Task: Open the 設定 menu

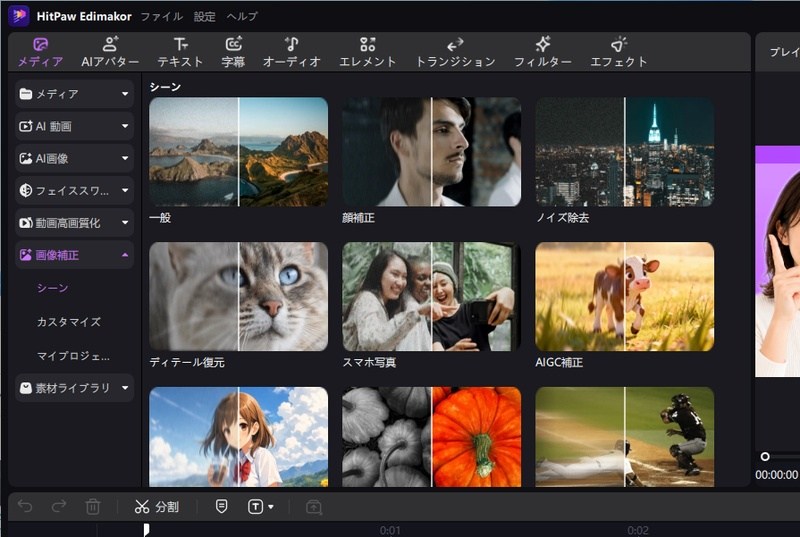Action: [205, 16]
